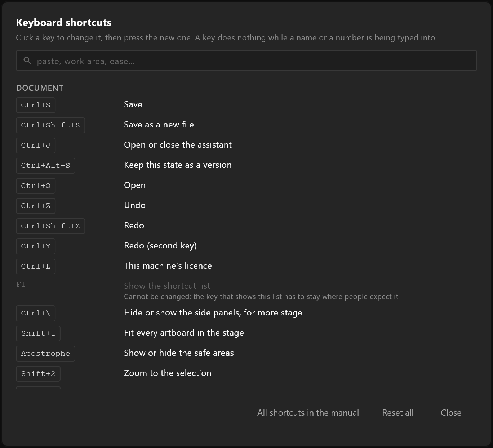This screenshot has width=493, height=448.
Task: Click the shortcut search field
Action: [246, 61]
